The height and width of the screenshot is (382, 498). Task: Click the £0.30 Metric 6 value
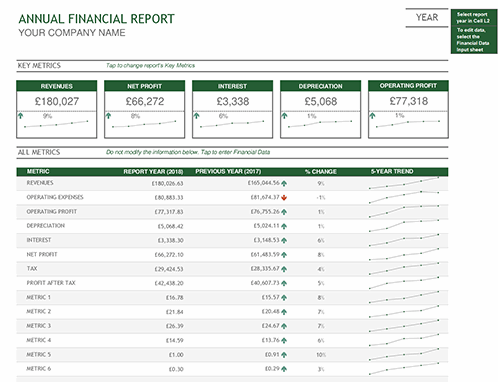click(176, 369)
